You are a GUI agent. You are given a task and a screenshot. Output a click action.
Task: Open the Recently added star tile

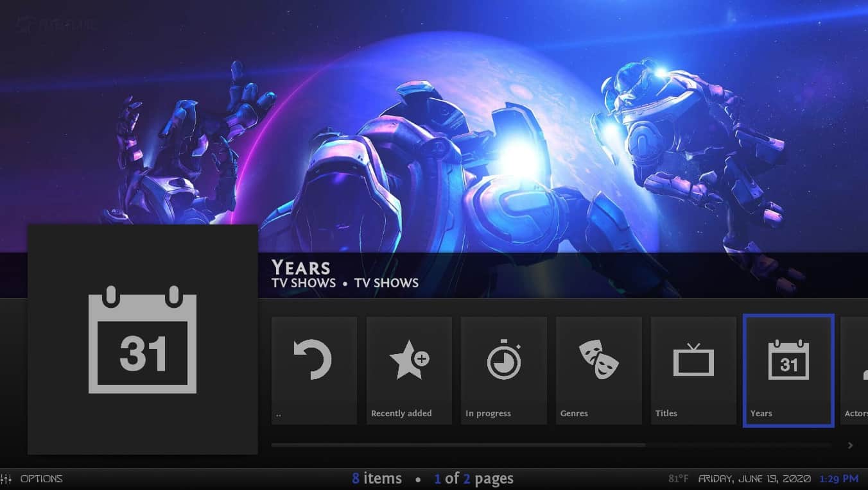(409, 370)
